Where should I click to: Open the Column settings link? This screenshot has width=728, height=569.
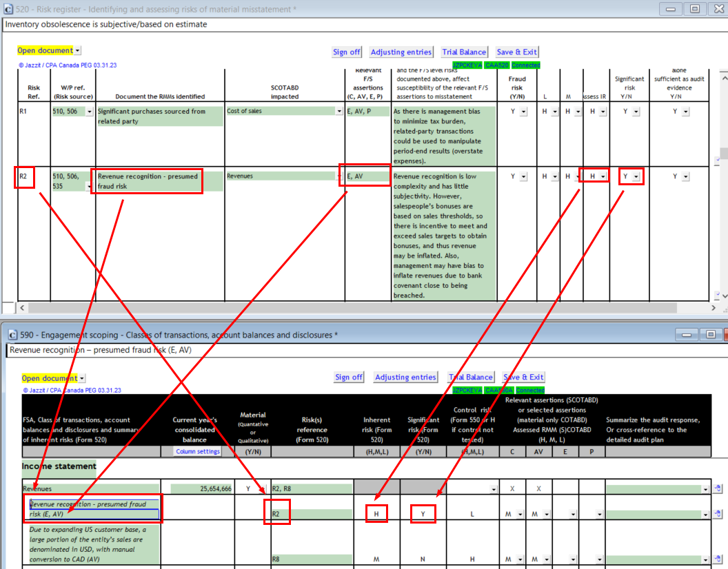coord(198,452)
